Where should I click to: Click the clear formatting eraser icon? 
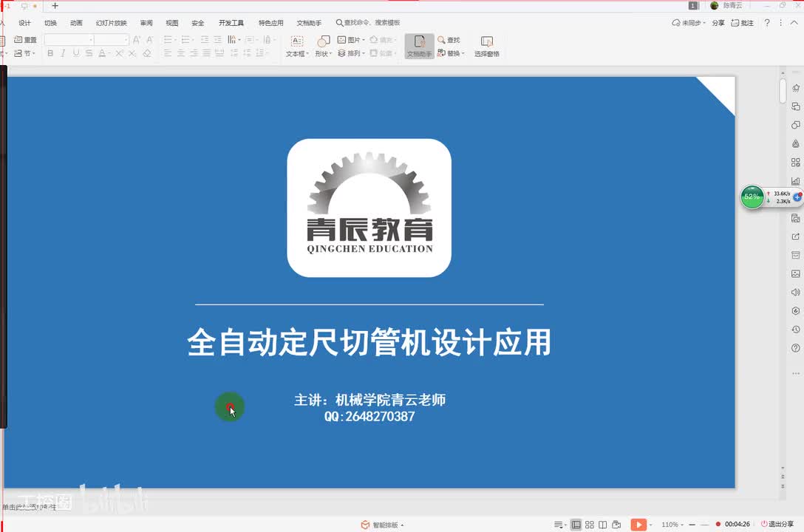147,53
